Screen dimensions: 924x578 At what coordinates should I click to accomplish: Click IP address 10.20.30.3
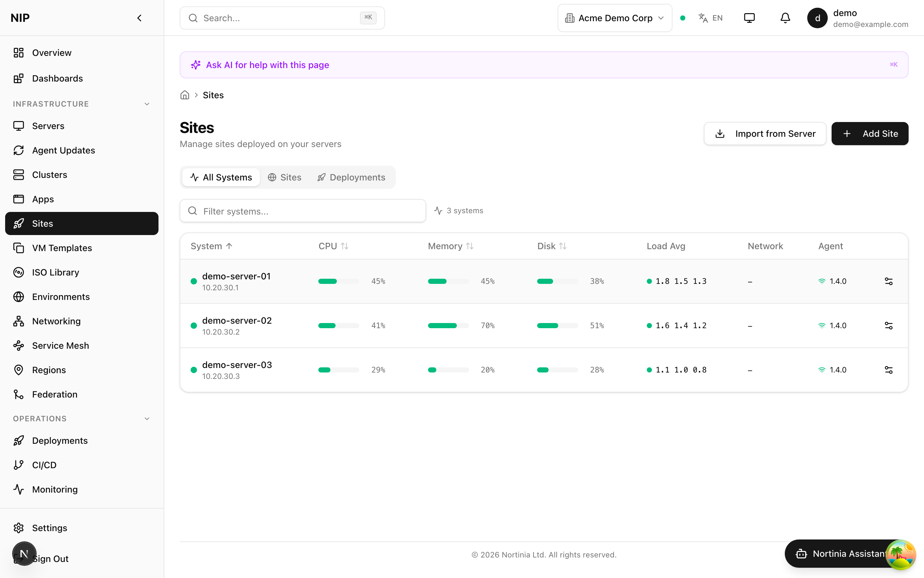coord(221,376)
